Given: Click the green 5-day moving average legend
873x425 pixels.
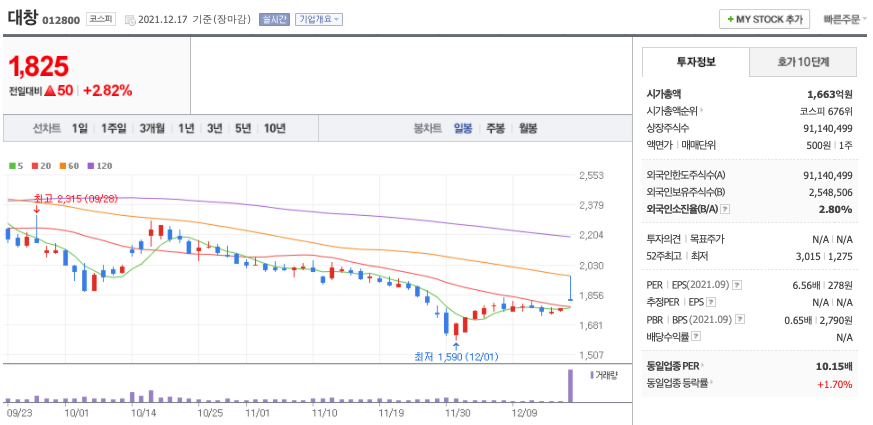Looking at the screenshot, I should [16, 166].
